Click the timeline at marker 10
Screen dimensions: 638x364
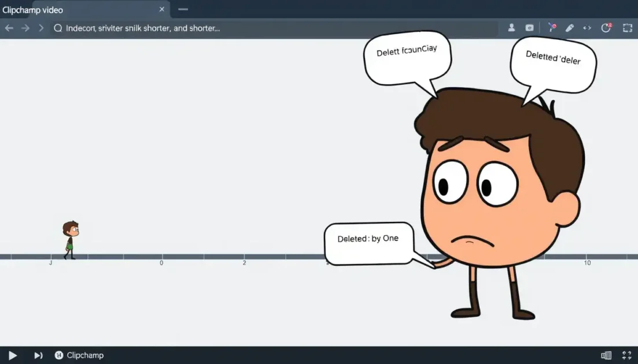587,257
